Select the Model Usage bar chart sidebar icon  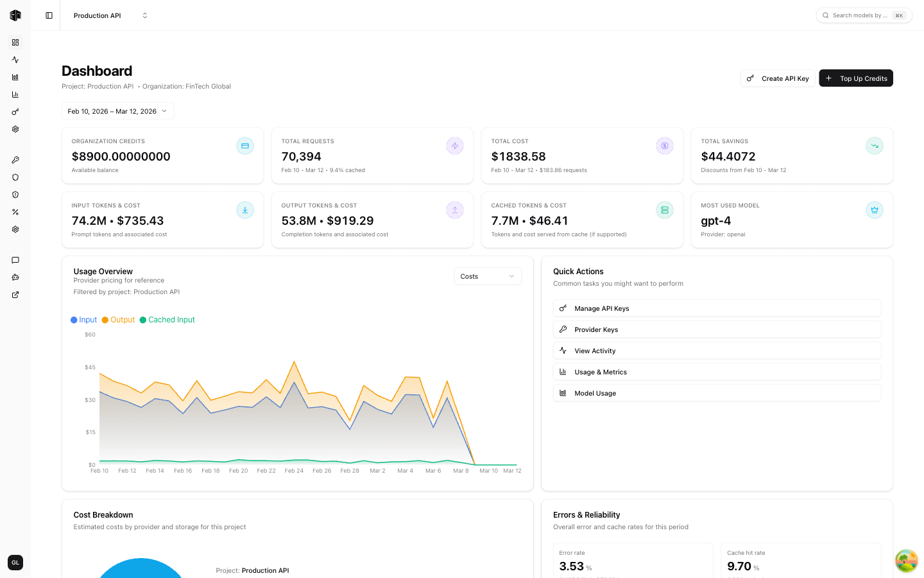click(15, 77)
